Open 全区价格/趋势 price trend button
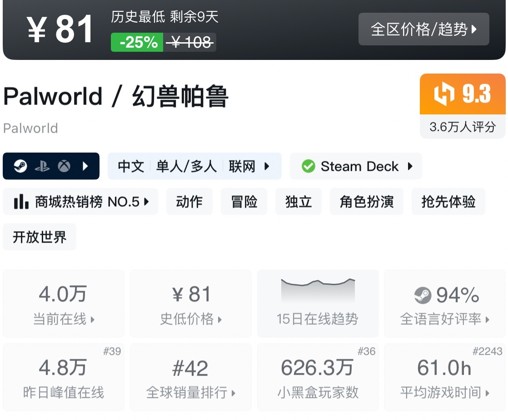The image size is (508, 420). (423, 29)
